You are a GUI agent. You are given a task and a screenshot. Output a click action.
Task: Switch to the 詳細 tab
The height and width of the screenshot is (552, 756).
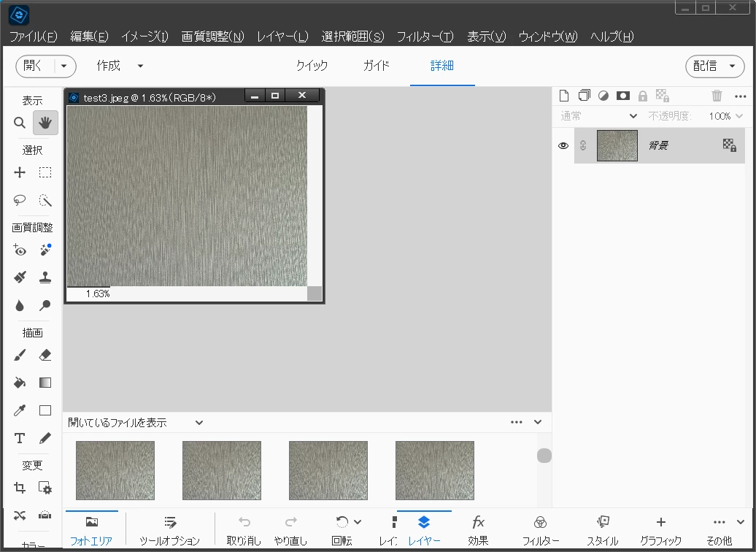pyautogui.click(x=442, y=66)
